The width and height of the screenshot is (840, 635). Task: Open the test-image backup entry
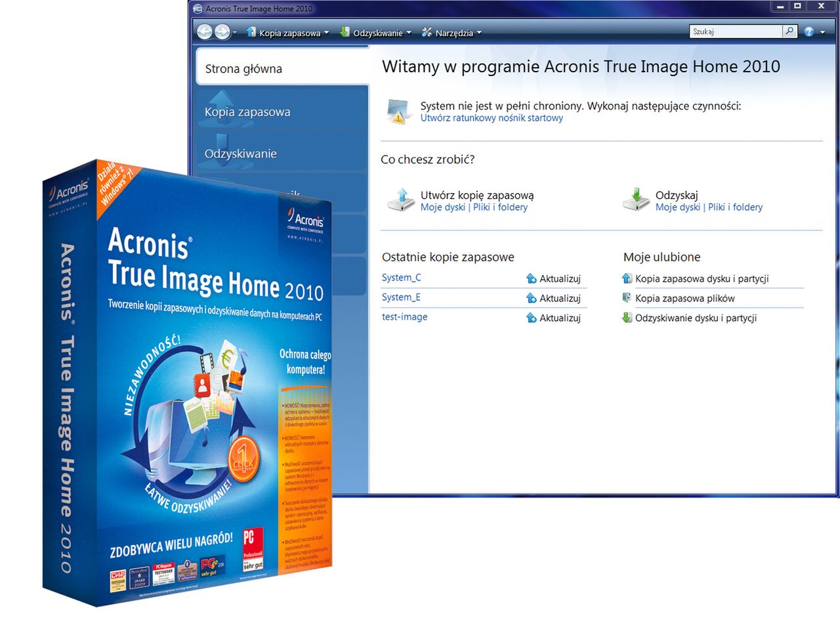point(405,317)
